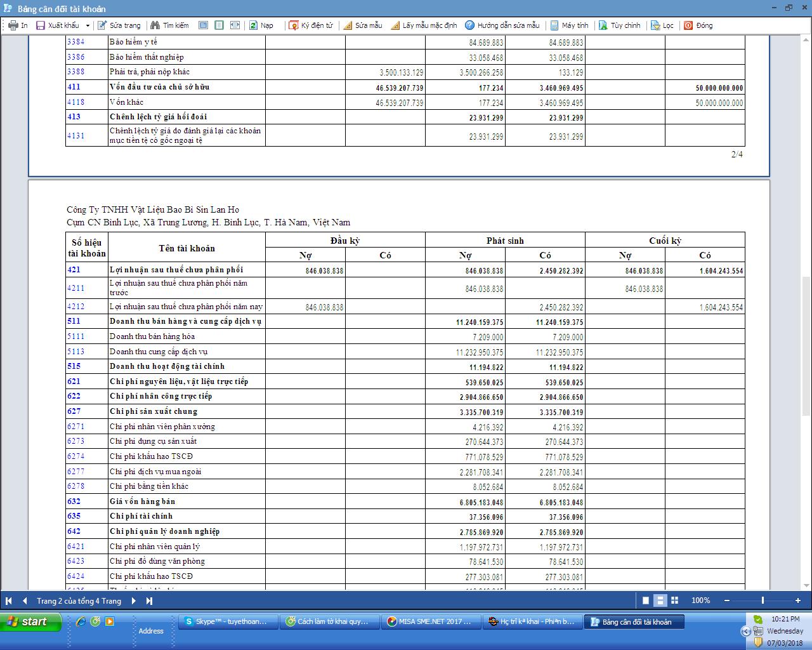812x650 pixels.
Task: Open account link 4118
Action: point(75,102)
